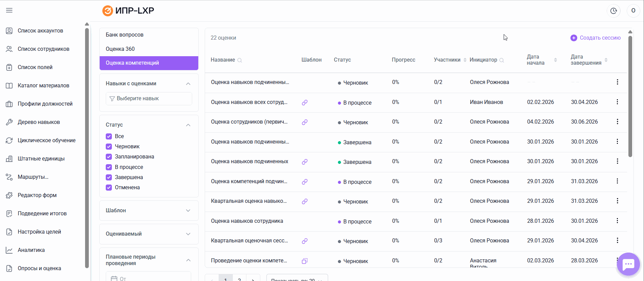The image size is (644, 281).
Task: Uncheck the Черновик status checkbox
Action: (x=109, y=147)
